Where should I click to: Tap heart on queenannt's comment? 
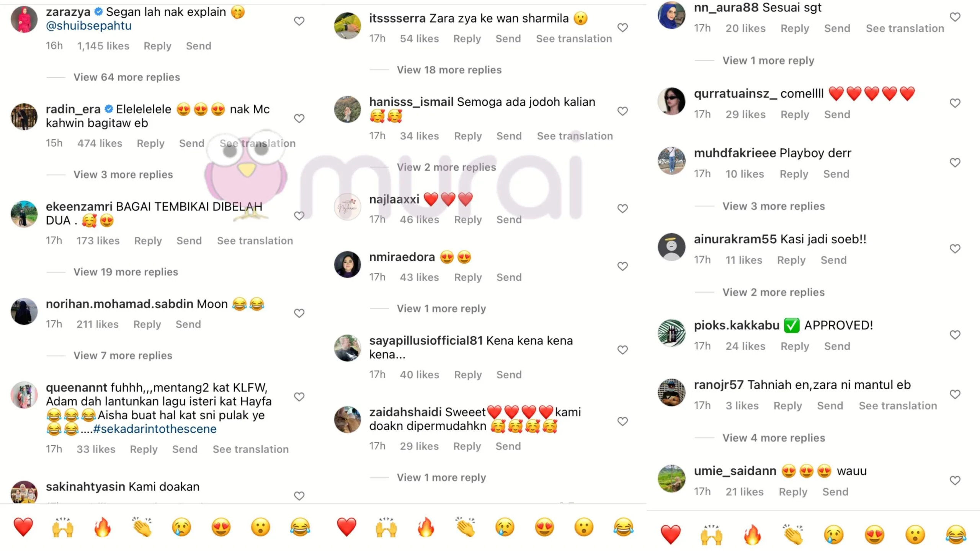click(299, 397)
